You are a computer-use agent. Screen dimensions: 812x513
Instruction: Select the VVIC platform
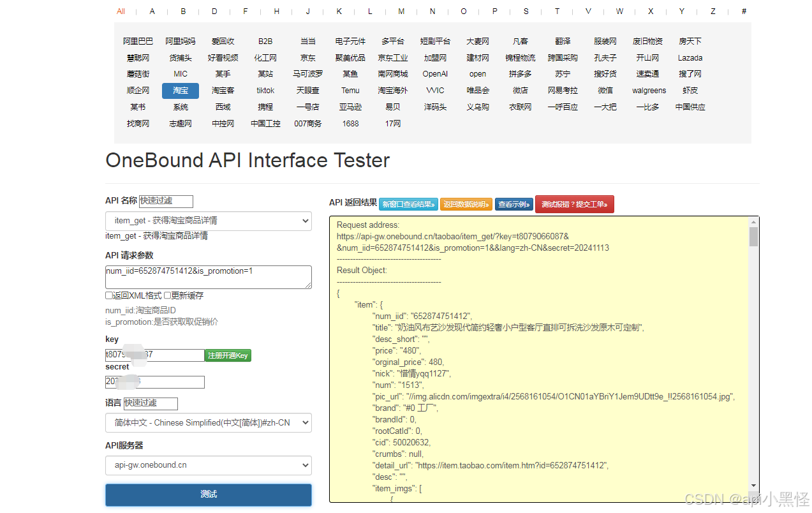click(x=435, y=91)
